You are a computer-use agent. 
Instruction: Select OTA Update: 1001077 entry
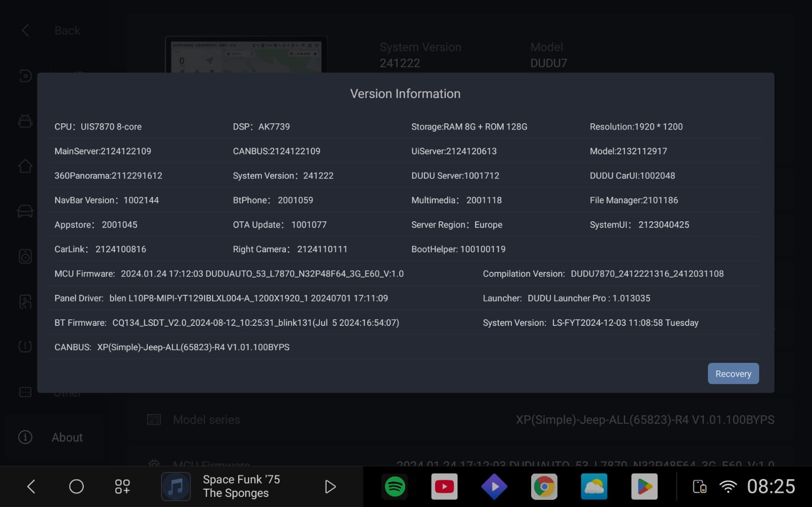[280, 225]
